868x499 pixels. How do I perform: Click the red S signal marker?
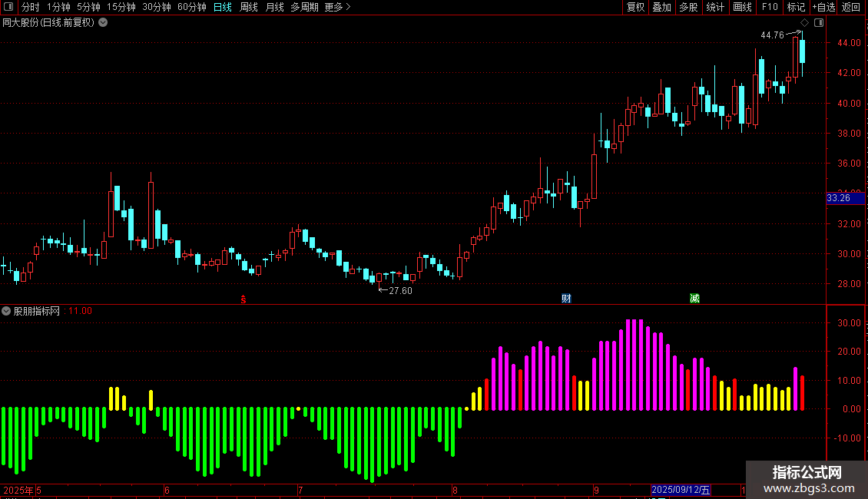[243, 299]
